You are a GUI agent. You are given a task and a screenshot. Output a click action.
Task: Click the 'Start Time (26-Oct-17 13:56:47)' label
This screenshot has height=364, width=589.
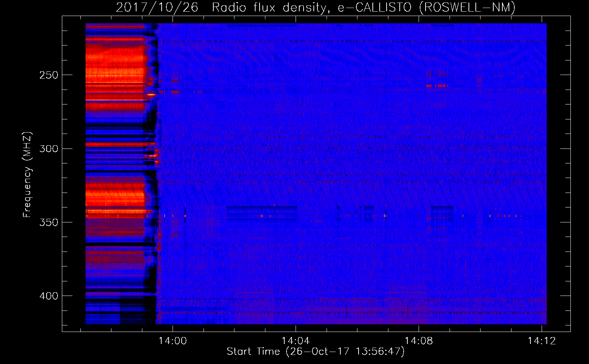pyautogui.click(x=316, y=352)
